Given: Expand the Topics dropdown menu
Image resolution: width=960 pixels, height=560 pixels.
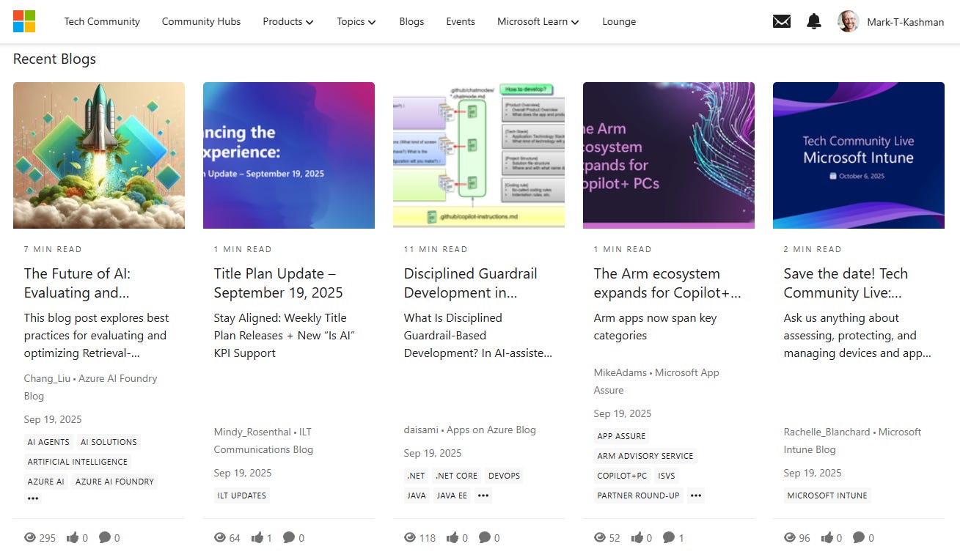Looking at the screenshot, I should point(356,21).
